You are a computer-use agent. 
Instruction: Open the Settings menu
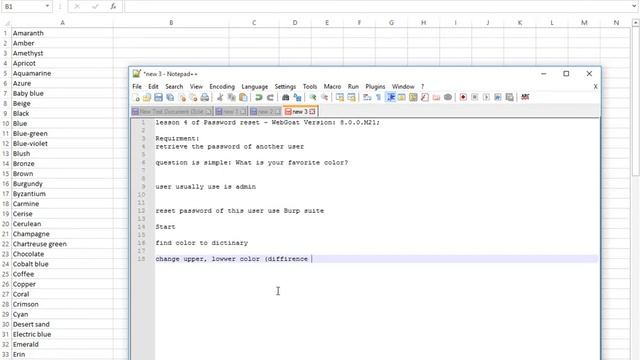click(285, 87)
